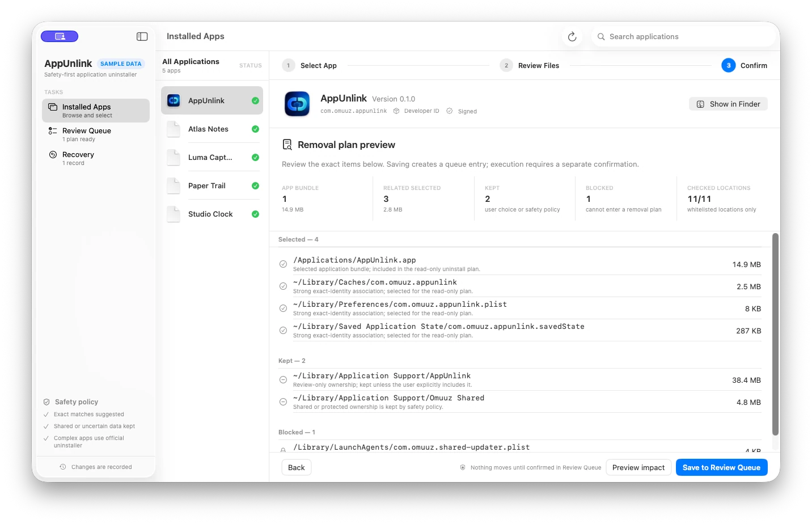Viewport: 812px width, 524px height.
Task: Open Review Queue in sidebar
Action: pyautogui.click(x=96, y=134)
